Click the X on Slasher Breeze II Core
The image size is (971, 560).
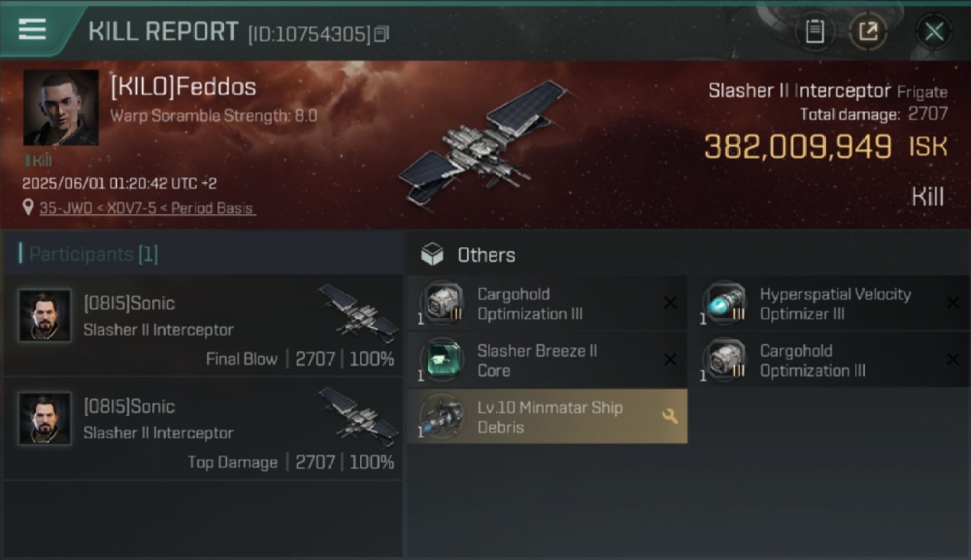(670, 360)
